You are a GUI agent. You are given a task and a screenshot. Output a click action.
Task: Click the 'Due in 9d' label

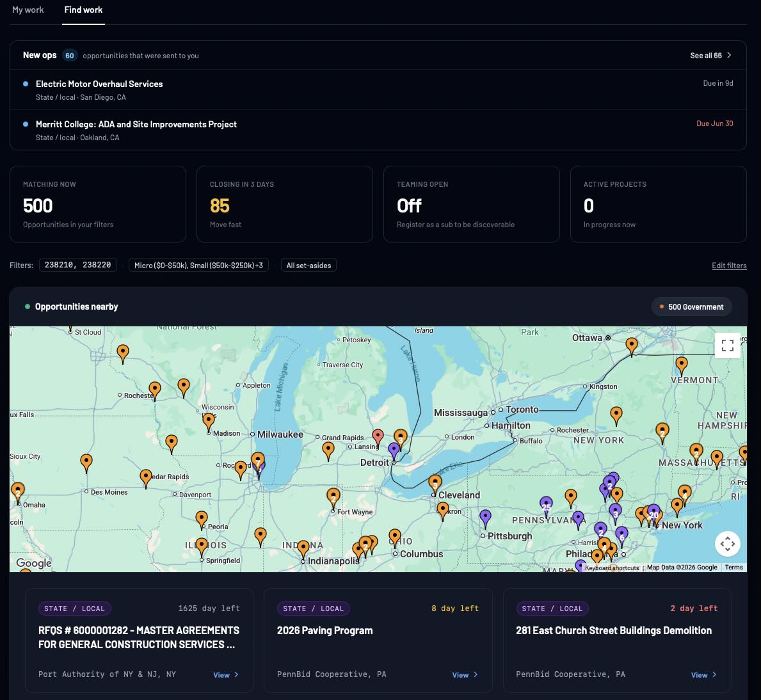pyautogui.click(x=718, y=83)
